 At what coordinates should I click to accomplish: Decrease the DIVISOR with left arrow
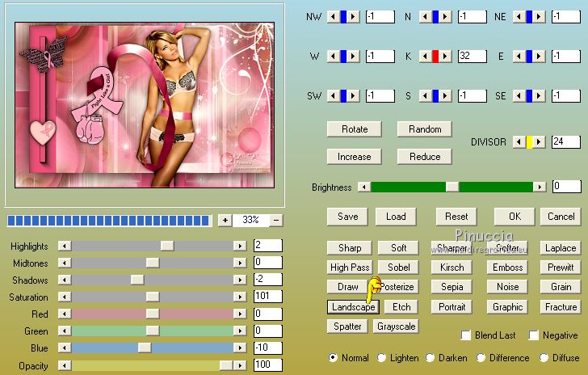coord(519,142)
